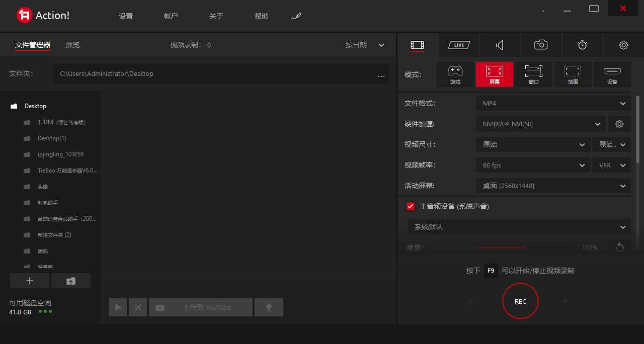Select the 范围 region capture mode
The image size is (644, 344).
point(573,74)
